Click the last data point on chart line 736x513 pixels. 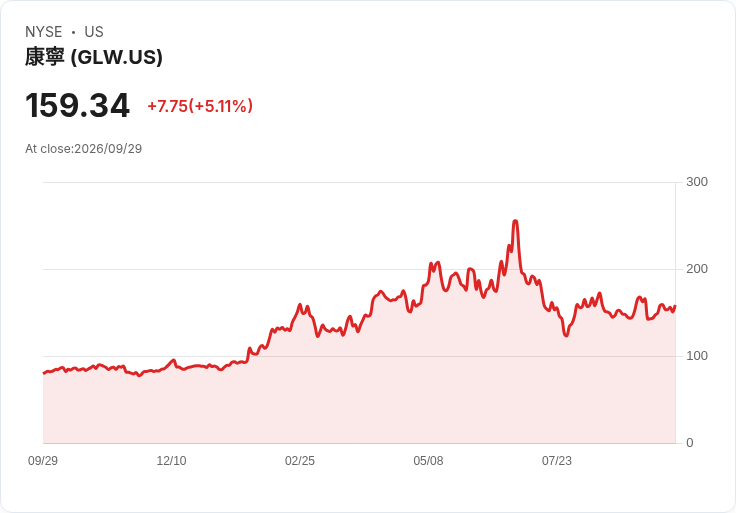(x=675, y=306)
